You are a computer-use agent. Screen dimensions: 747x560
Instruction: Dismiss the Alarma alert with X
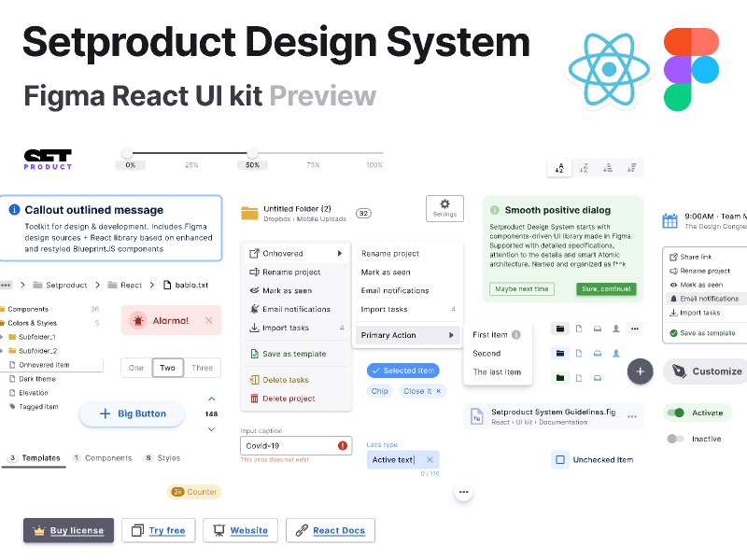tap(208, 320)
